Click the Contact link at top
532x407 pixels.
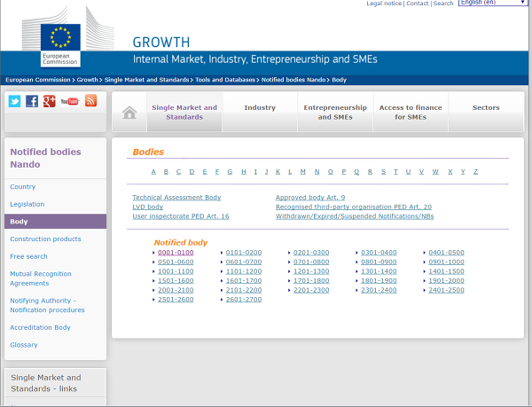(418, 4)
